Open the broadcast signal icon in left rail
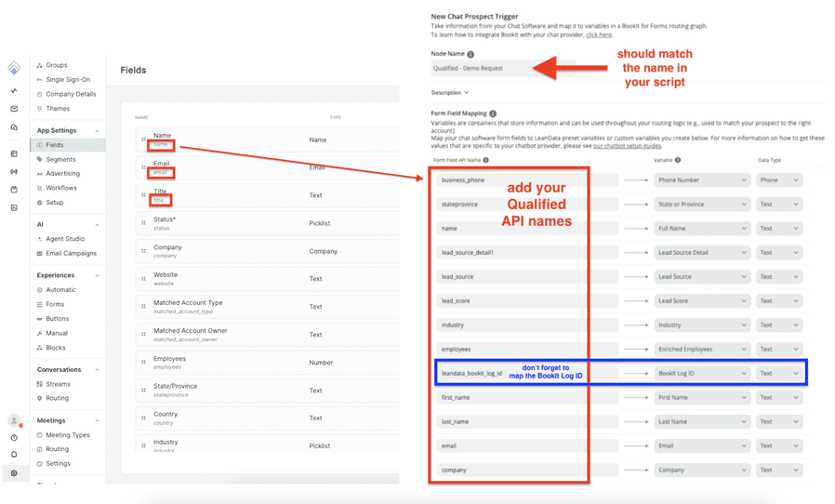Image resolution: width=835 pixels, height=504 pixels. [14, 171]
